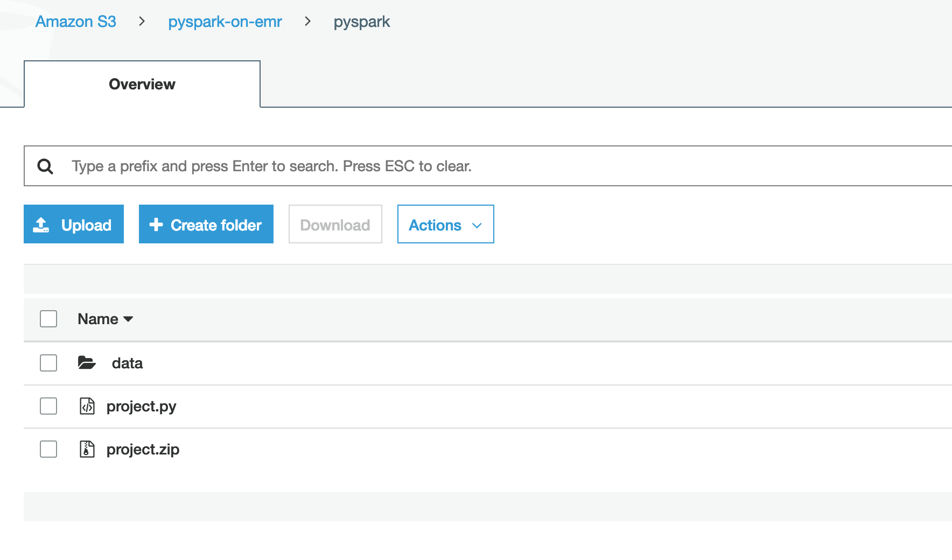Navigate back via the Amazon S3 link
This screenshot has height=560, width=952.
[75, 22]
